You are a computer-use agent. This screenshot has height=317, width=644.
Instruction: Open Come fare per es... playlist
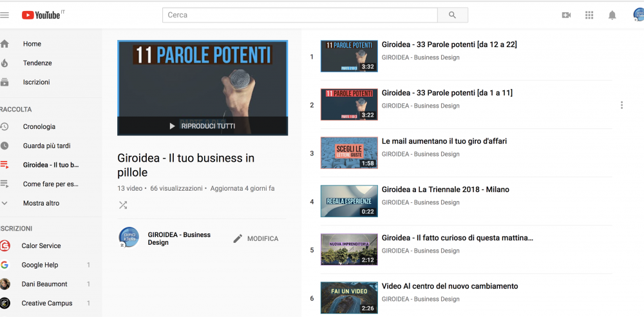[51, 184]
